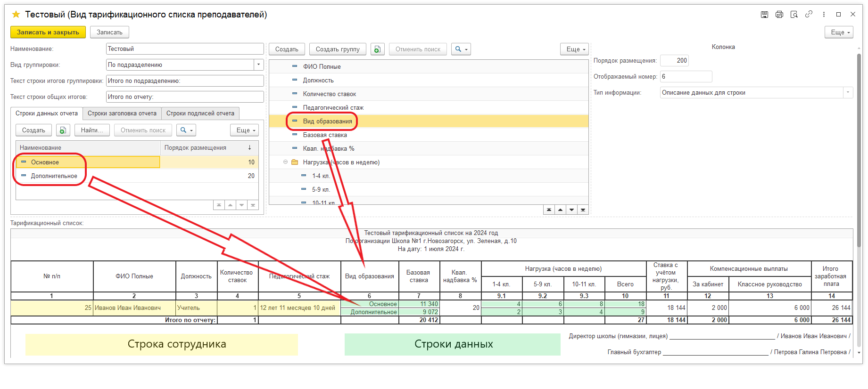
Task: Focus the Текст строки общих итогов field
Action: pos(185,97)
